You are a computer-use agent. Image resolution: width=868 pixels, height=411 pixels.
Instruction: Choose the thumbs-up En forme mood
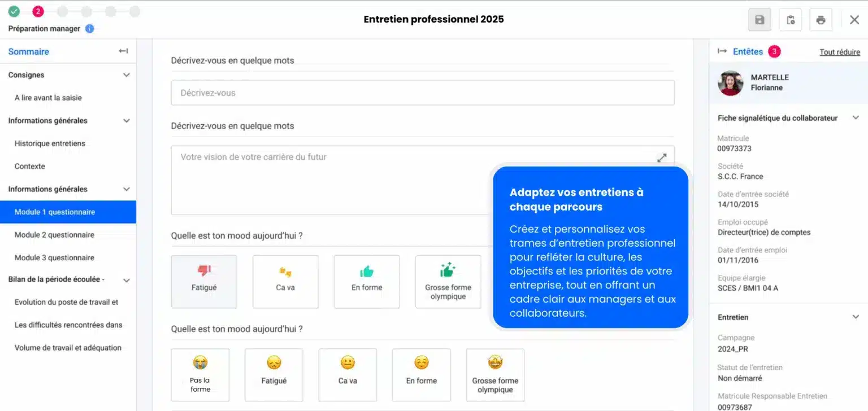(367, 281)
